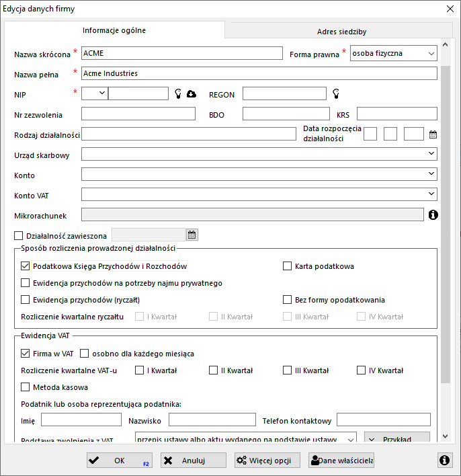Click the OK button
Image resolution: width=461 pixels, height=476 pixels.
click(x=120, y=461)
